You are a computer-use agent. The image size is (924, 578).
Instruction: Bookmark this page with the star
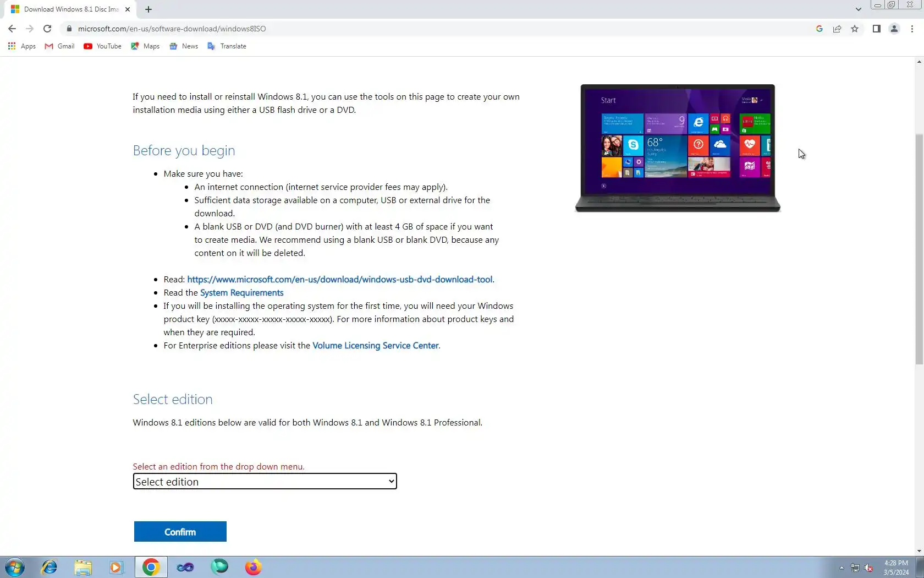click(x=855, y=29)
